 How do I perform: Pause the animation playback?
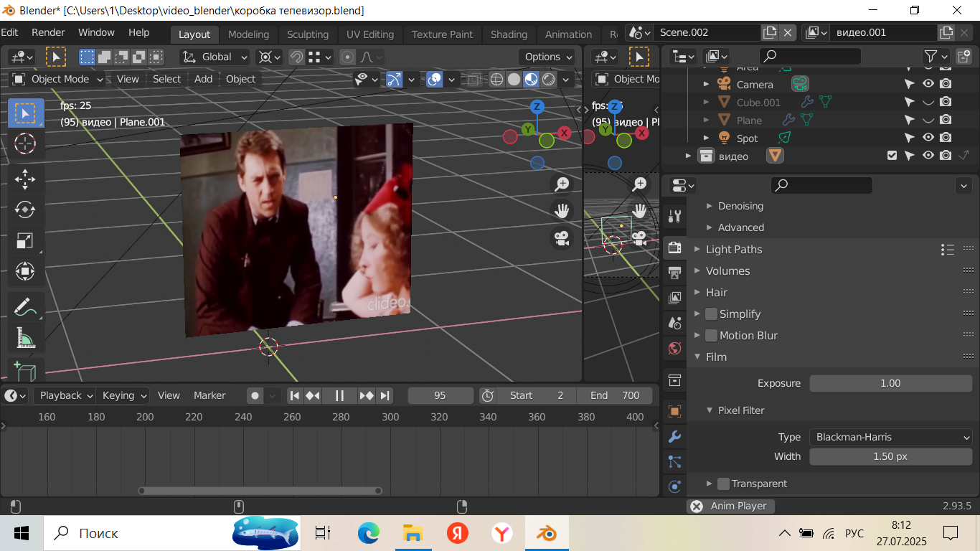(x=339, y=395)
